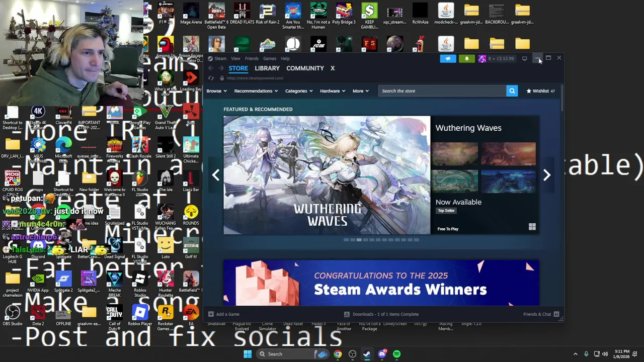Expand the Recommendations dropdown
The height and width of the screenshot is (362, 644).
point(257,91)
